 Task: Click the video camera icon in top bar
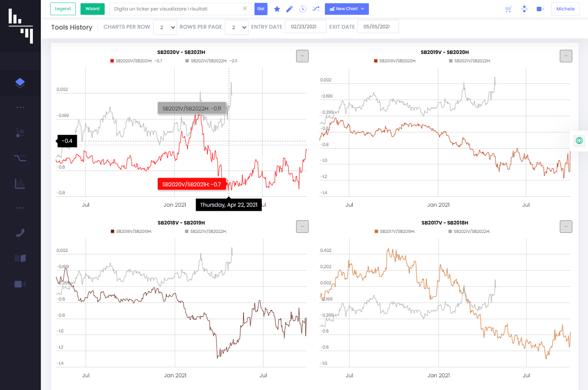[540, 9]
